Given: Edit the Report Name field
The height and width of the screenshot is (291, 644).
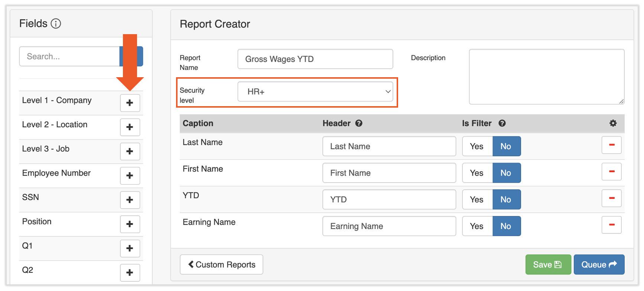Looking at the screenshot, I should pos(315,59).
